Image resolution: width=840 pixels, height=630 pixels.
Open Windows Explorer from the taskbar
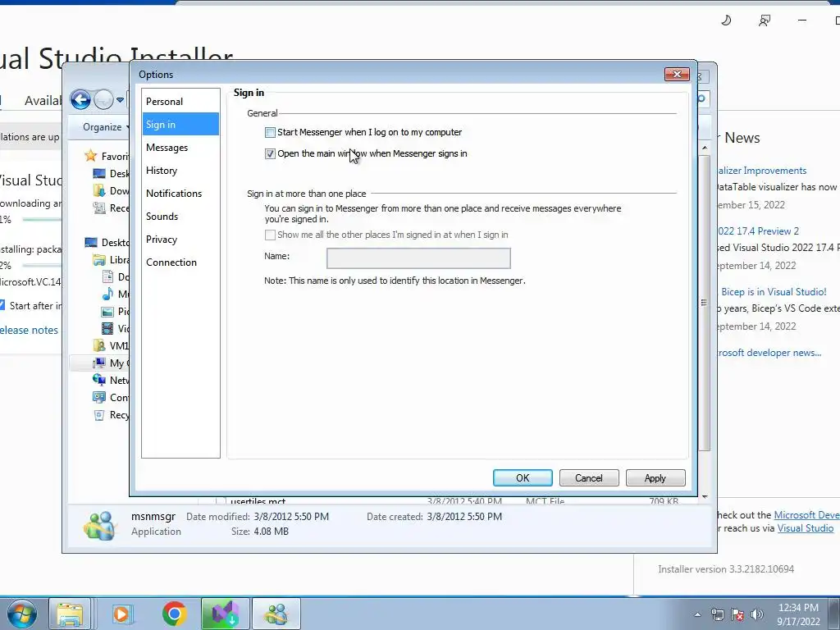[x=70, y=614]
